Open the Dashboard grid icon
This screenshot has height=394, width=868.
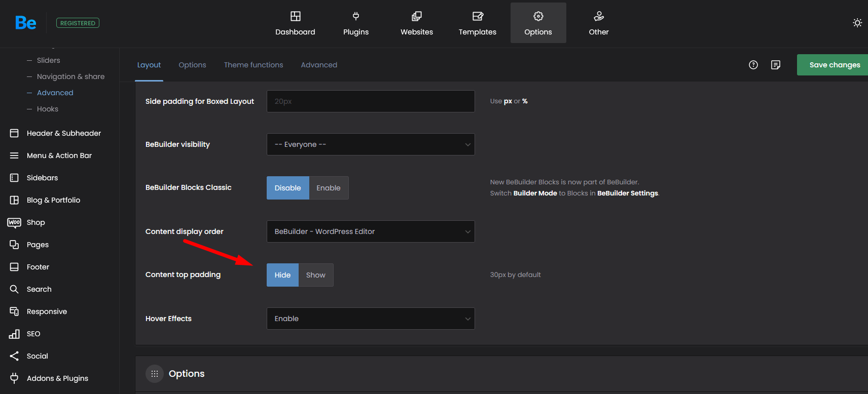(x=295, y=16)
